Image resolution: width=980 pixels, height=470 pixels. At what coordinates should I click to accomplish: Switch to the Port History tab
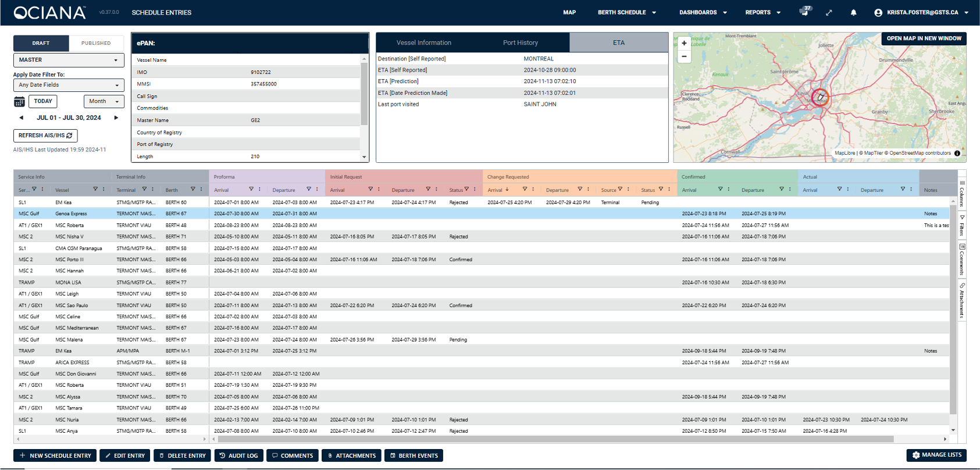point(521,42)
